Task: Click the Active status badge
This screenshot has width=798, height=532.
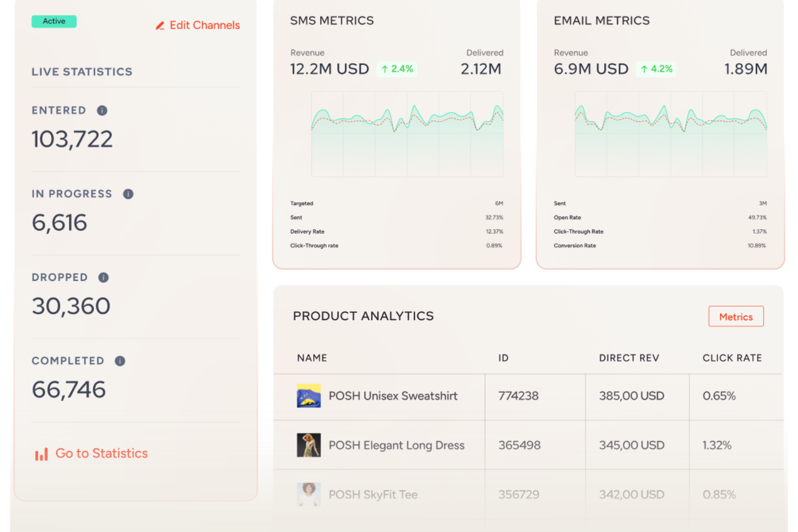Action: coord(54,21)
